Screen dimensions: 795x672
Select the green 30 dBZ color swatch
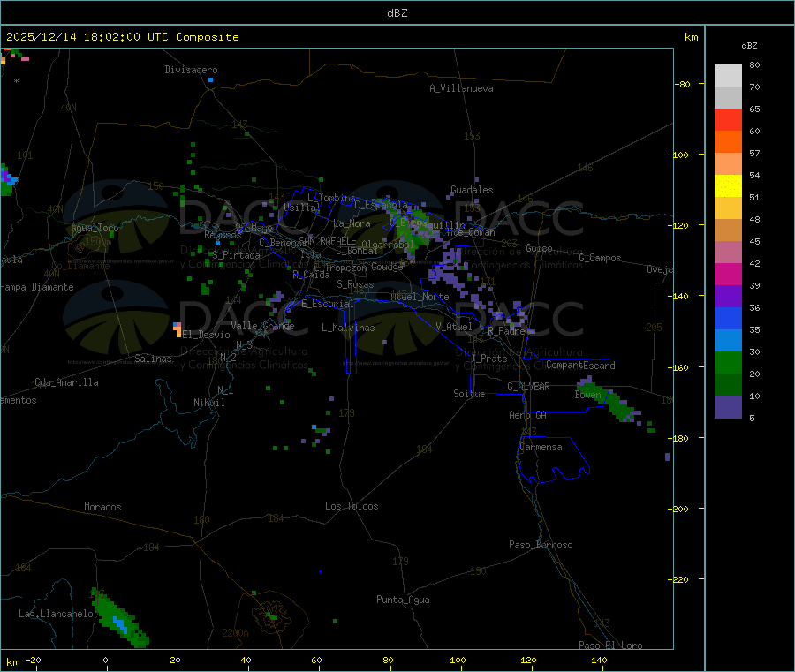728,362
